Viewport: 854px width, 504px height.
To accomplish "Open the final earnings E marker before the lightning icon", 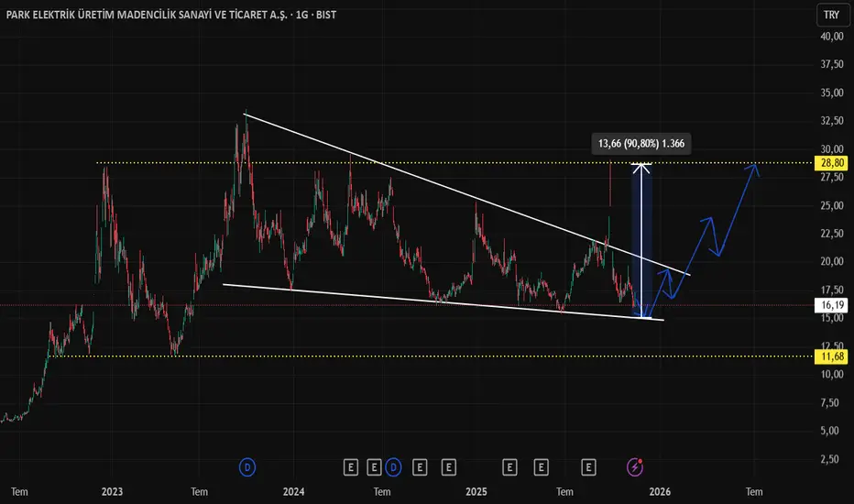I will (589, 467).
